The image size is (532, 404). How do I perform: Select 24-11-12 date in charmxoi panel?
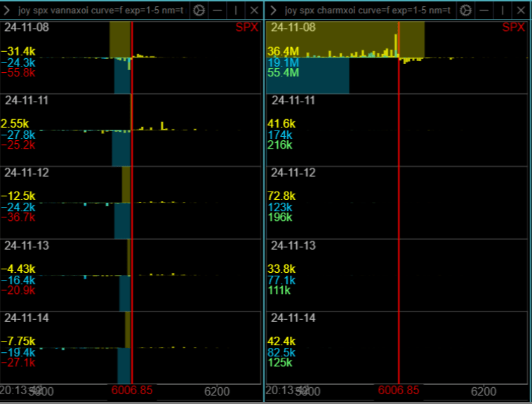click(293, 173)
